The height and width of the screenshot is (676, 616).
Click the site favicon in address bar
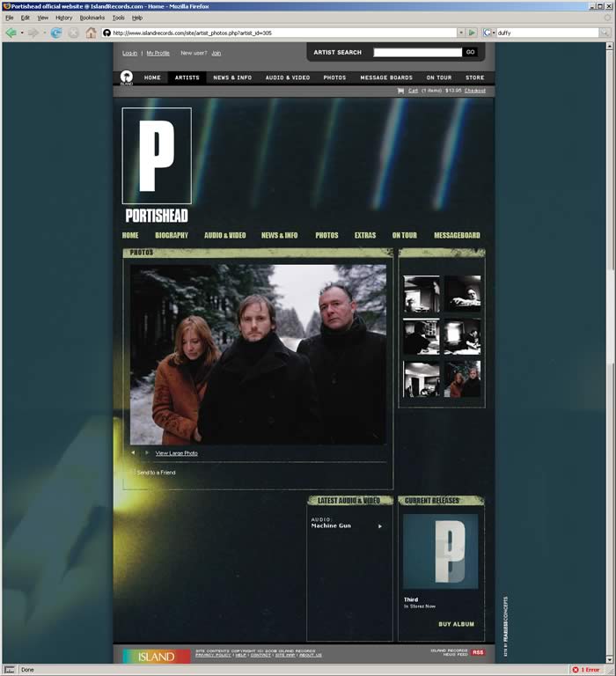pyautogui.click(x=106, y=33)
